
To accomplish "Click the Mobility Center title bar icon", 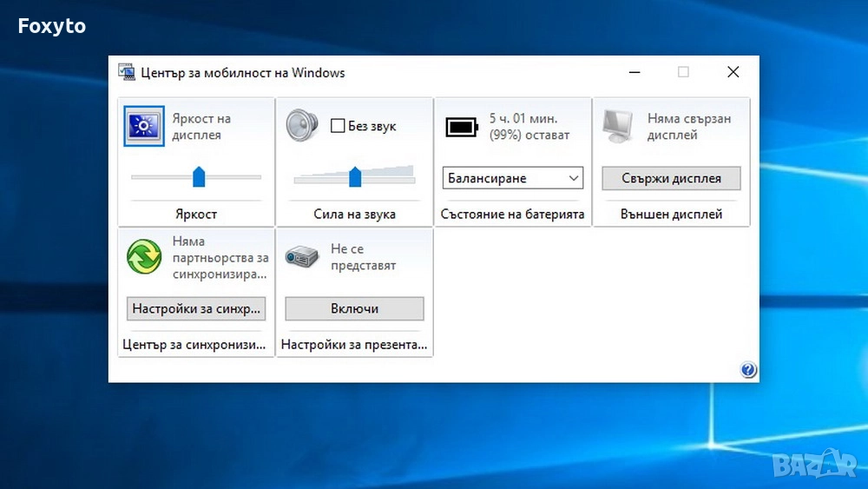I will 127,72.
